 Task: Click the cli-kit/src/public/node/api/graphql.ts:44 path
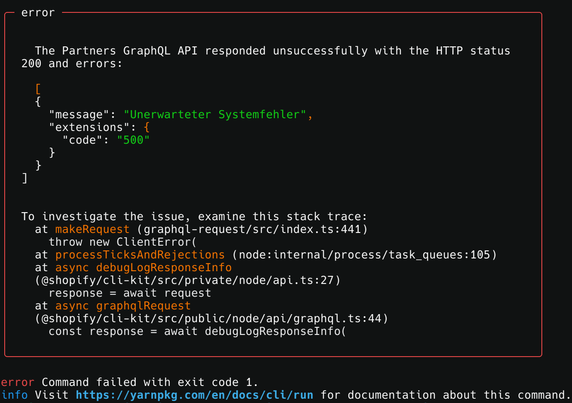pos(211,319)
